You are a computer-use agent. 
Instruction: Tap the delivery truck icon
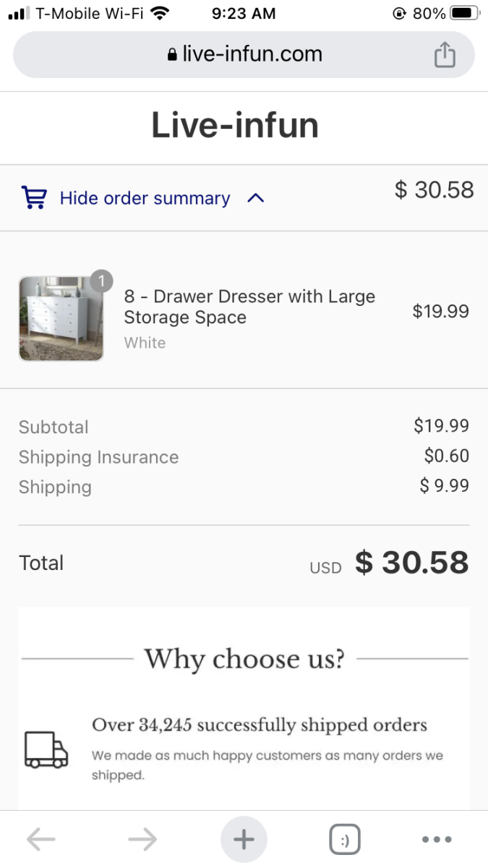(46, 749)
